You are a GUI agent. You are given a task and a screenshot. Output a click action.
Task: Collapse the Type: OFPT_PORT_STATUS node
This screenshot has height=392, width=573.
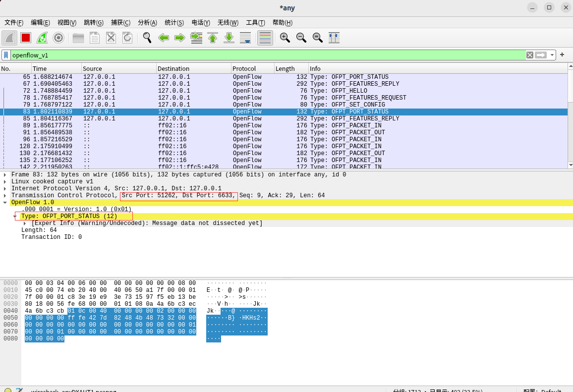click(x=15, y=217)
